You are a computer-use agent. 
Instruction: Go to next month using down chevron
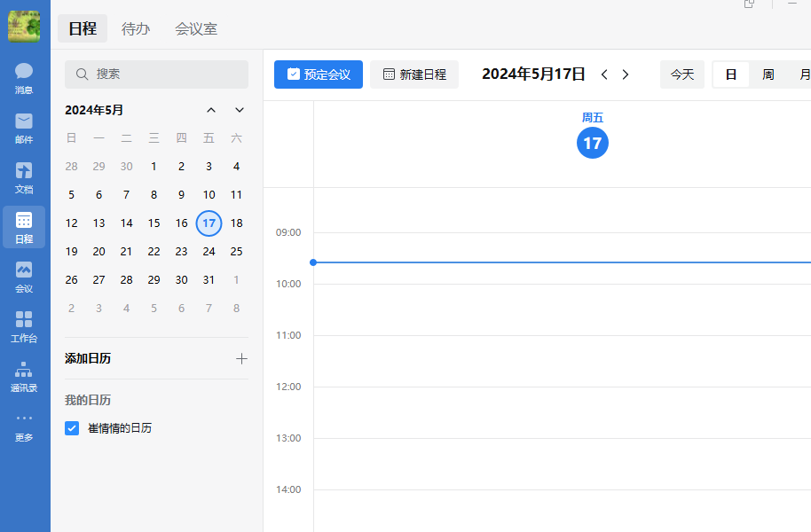239,110
